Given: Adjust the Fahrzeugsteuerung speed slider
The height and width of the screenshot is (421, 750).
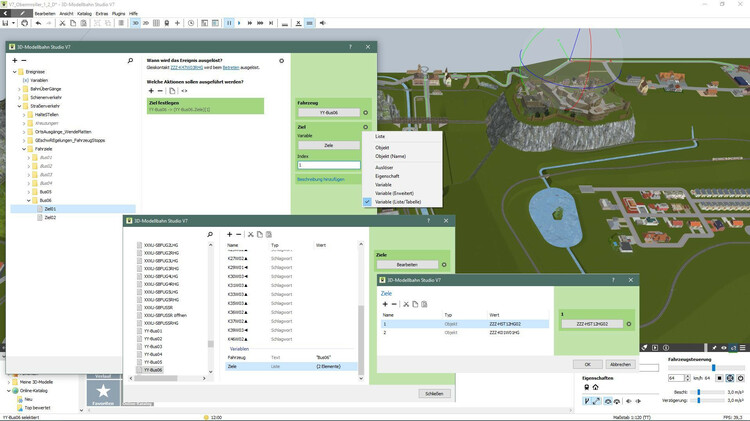Looking at the screenshot, I should [x=713, y=368].
